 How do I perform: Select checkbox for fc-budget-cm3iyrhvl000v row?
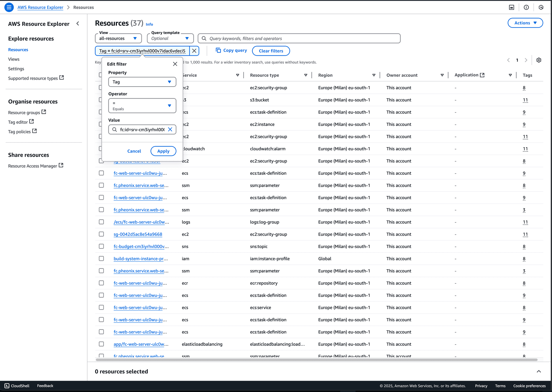(x=101, y=246)
